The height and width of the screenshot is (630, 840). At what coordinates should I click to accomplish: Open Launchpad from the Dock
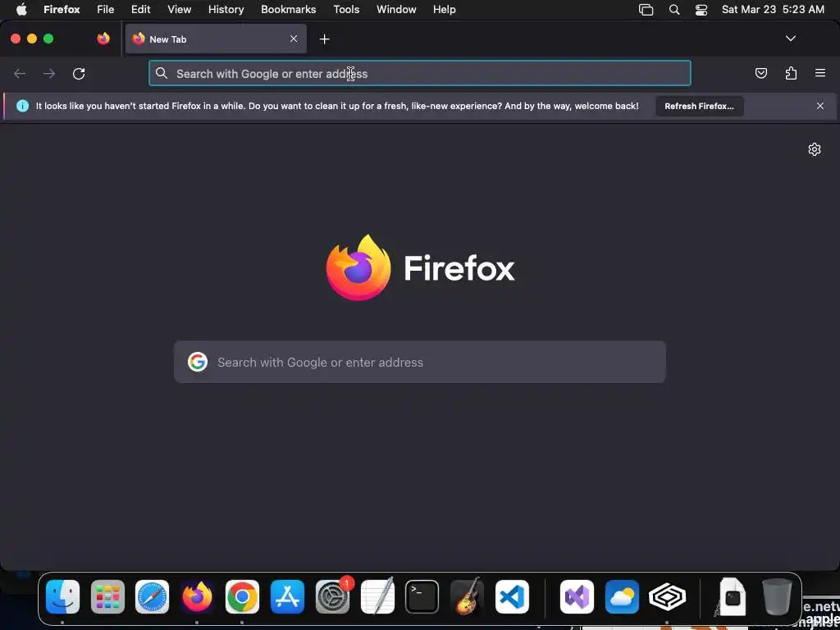click(x=107, y=597)
